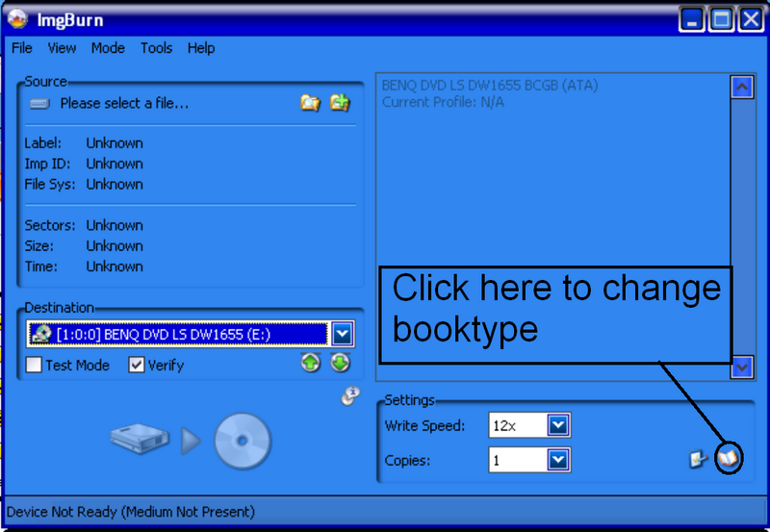
Task: Click the drive icon beside Please select a file
Action: tap(39, 104)
